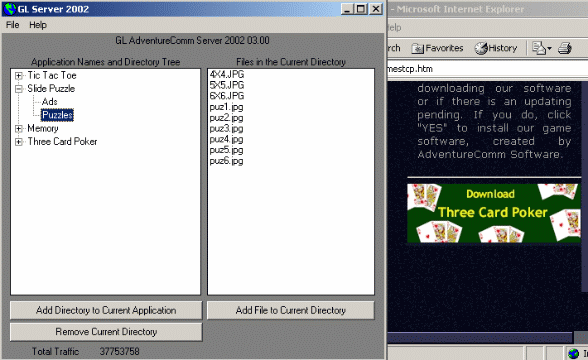Select puz3.jpg in the file list
The image size is (588, 360).
click(x=226, y=129)
